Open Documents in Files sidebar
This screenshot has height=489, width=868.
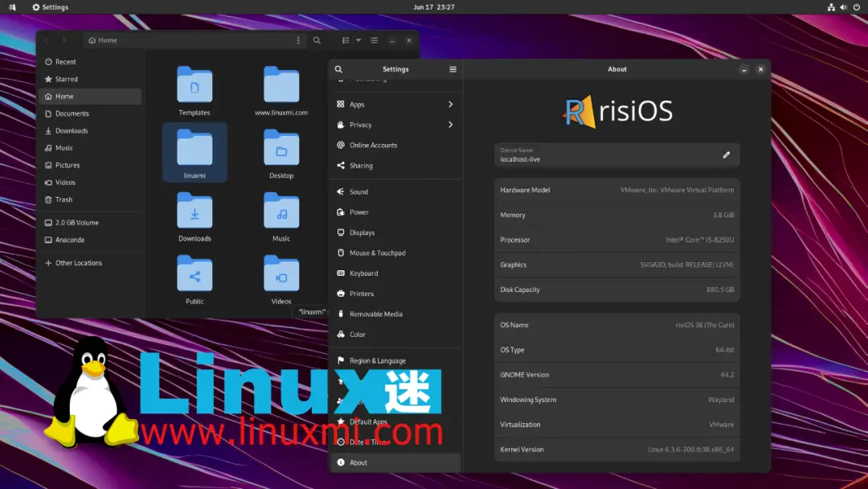(x=90, y=113)
